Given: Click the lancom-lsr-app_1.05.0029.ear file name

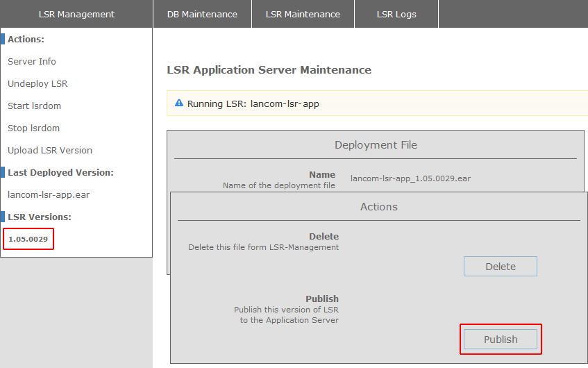Looking at the screenshot, I should (410, 178).
